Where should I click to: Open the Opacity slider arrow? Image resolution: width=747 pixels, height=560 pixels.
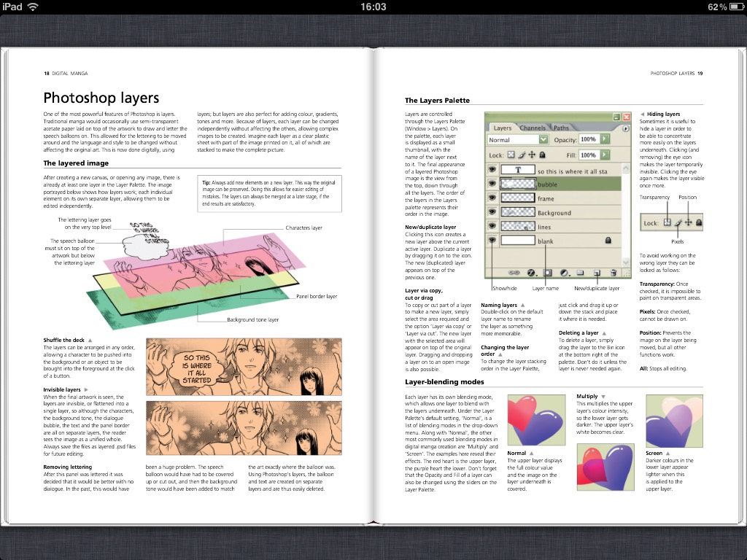(605, 139)
